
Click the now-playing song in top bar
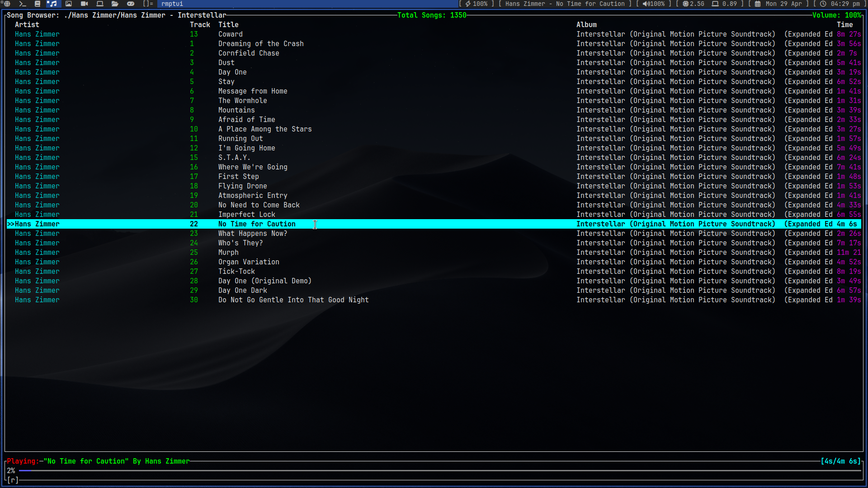pyautogui.click(x=565, y=4)
